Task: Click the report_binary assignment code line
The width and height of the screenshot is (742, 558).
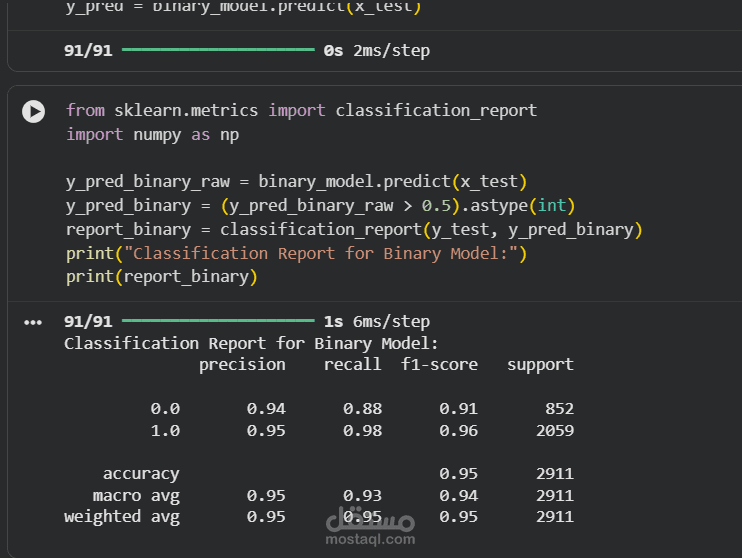Action: (354, 229)
